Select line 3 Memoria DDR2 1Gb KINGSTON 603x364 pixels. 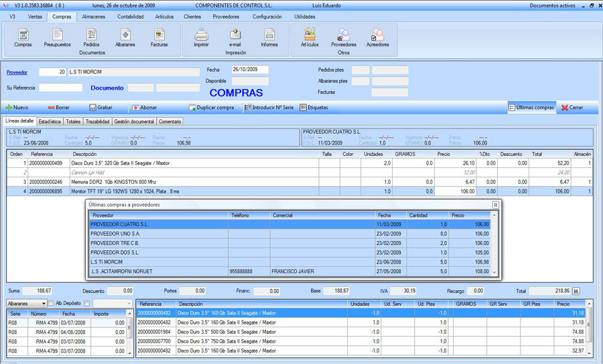[x=299, y=182]
